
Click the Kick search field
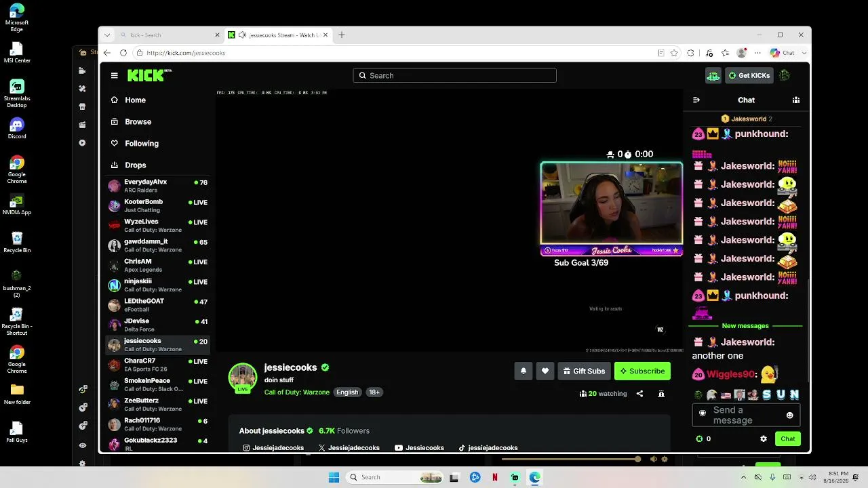coord(454,76)
